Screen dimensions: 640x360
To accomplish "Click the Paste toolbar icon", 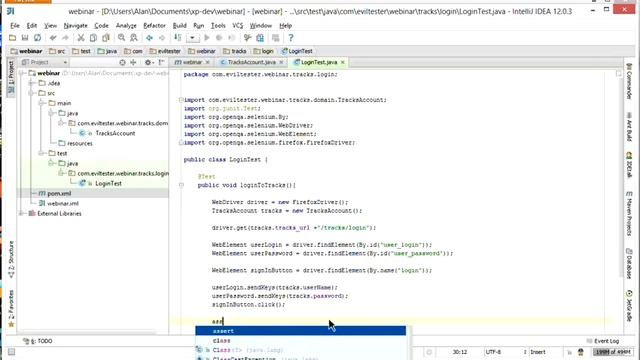I will 106,38.
